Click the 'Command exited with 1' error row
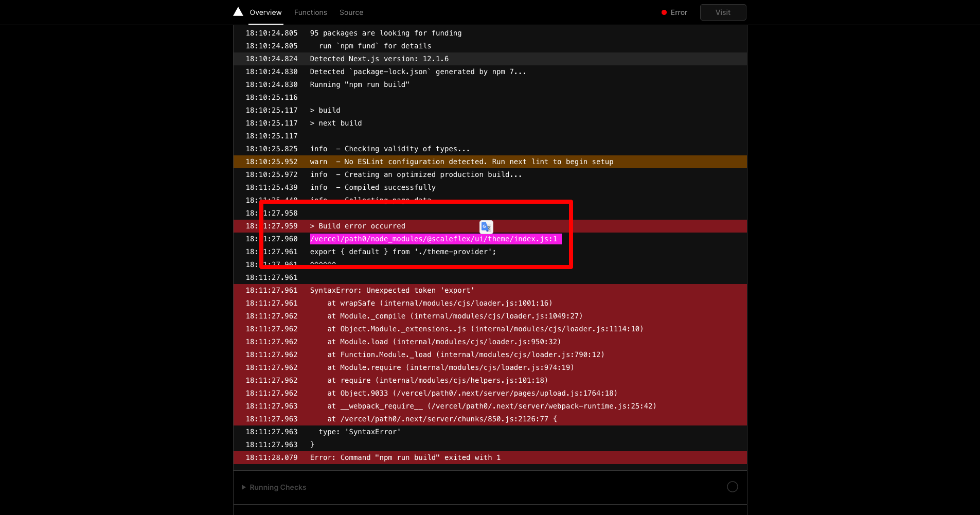Image resolution: width=980 pixels, height=515 pixels. [x=404, y=457]
